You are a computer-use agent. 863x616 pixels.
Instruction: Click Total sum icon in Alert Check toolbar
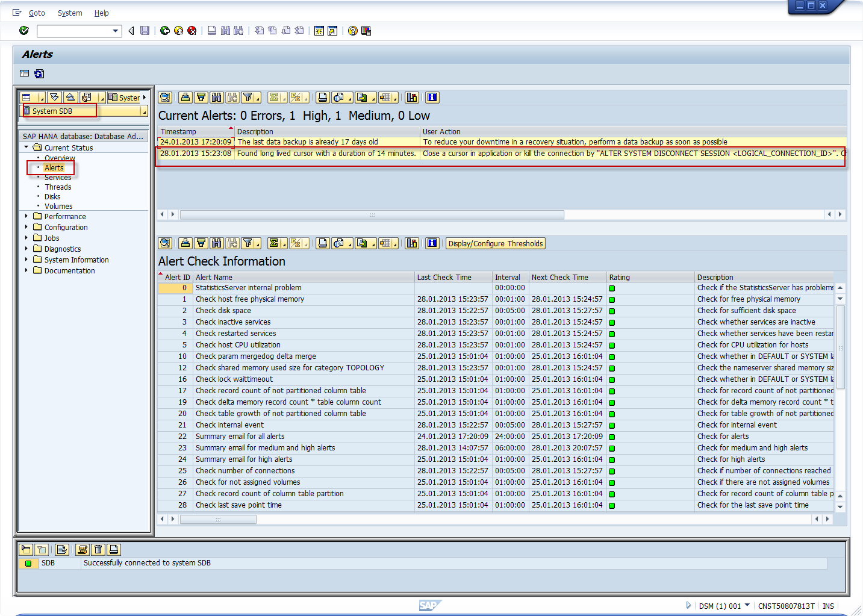pyautogui.click(x=274, y=243)
